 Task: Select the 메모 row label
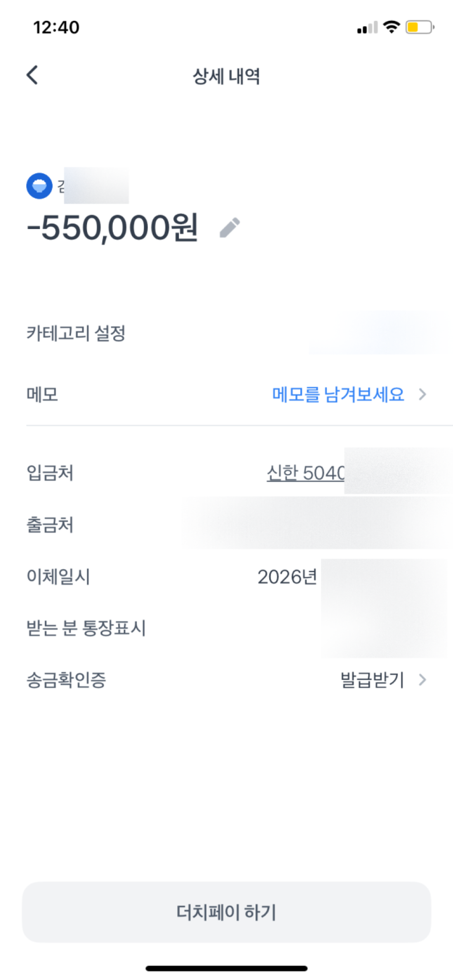[42, 395]
